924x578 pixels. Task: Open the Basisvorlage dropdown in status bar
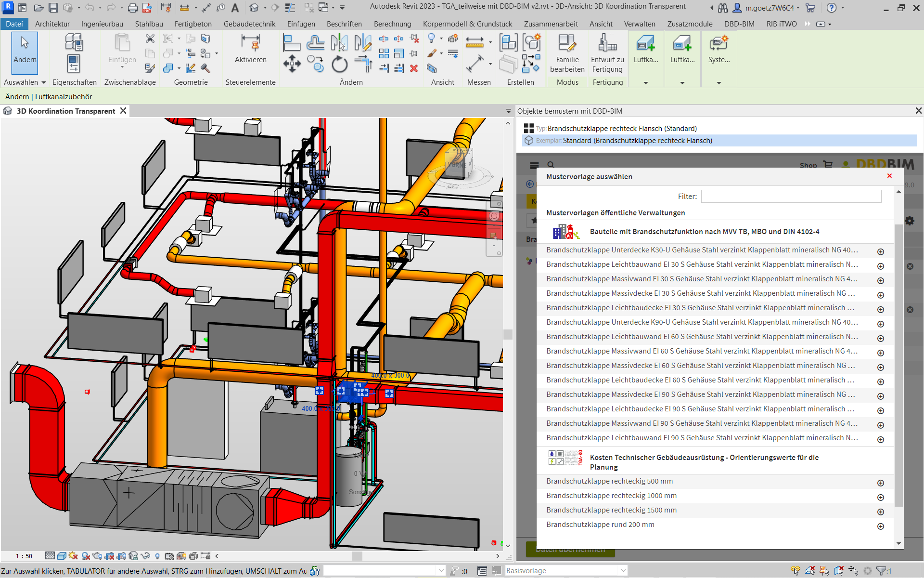point(623,571)
